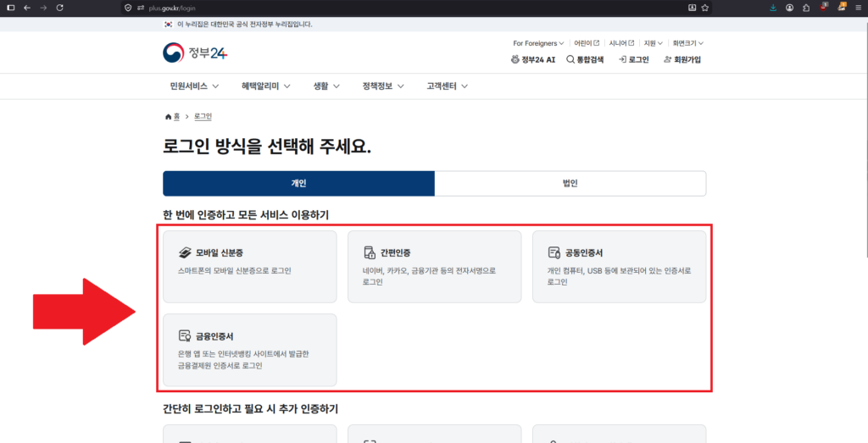Screen dimensions: 868x443
Task: Click the Korean flag icon in banner
Action: coord(168,25)
